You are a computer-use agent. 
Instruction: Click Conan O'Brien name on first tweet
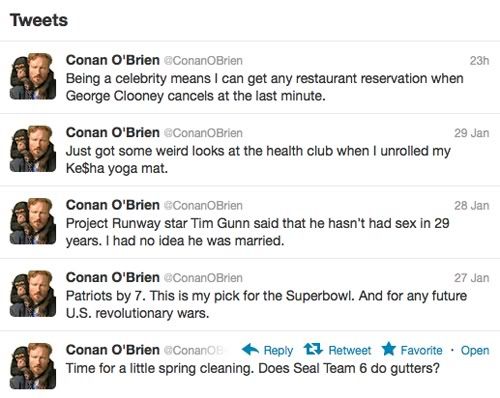point(113,60)
